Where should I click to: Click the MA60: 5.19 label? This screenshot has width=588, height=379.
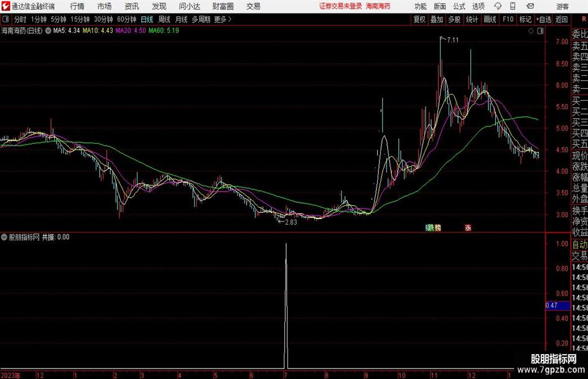pyautogui.click(x=164, y=30)
